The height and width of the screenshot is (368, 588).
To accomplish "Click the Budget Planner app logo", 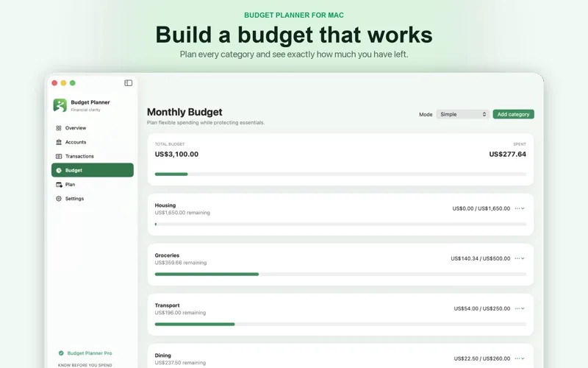I will tap(60, 105).
